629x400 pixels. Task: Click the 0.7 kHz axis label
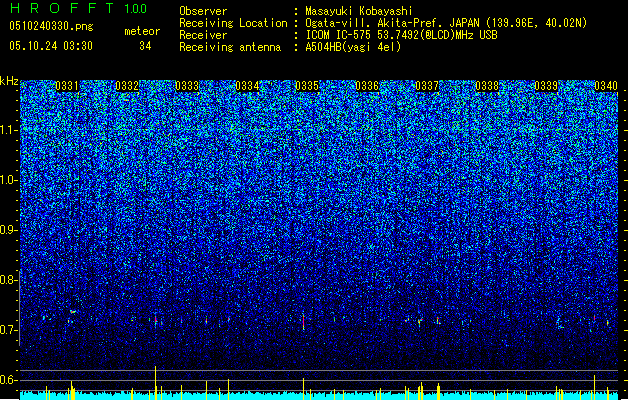8,330
